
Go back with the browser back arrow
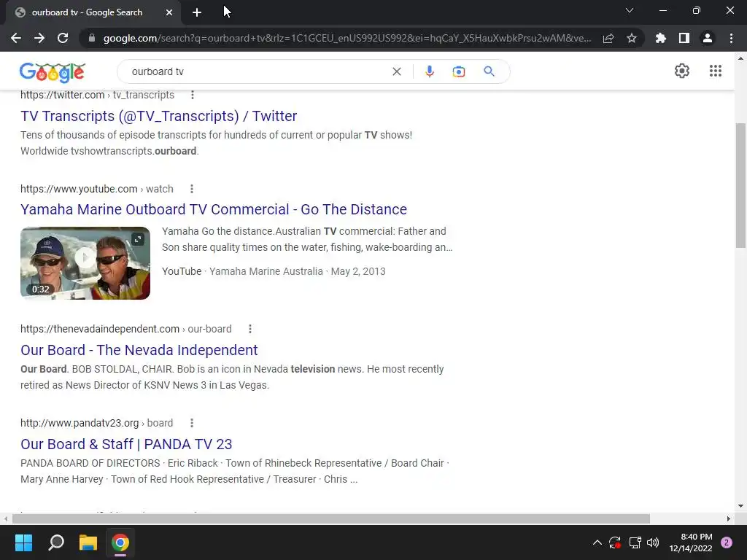click(x=16, y=38)
